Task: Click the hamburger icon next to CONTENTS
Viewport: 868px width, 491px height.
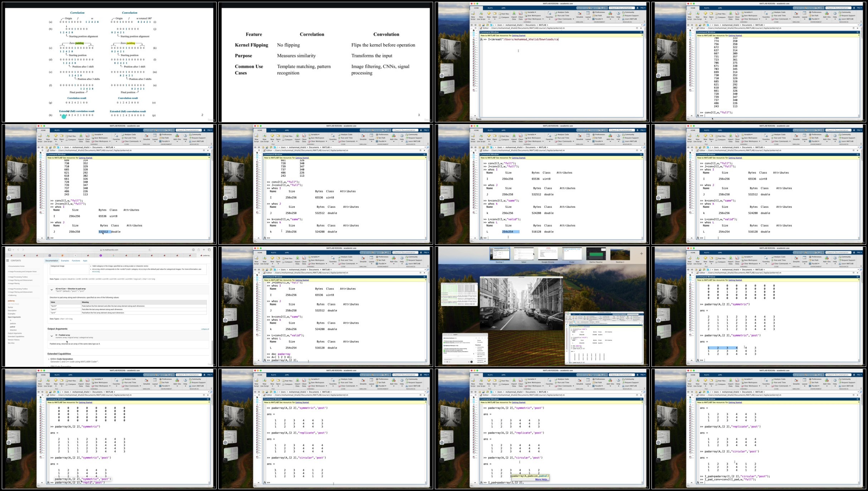Action: point(8,260)
